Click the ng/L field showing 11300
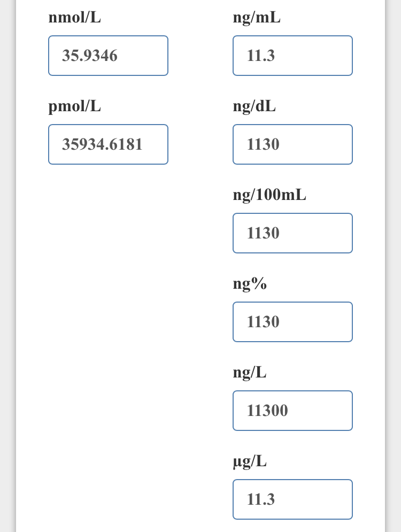The width and height of the screenshot is (401, 532). point(292,411)
